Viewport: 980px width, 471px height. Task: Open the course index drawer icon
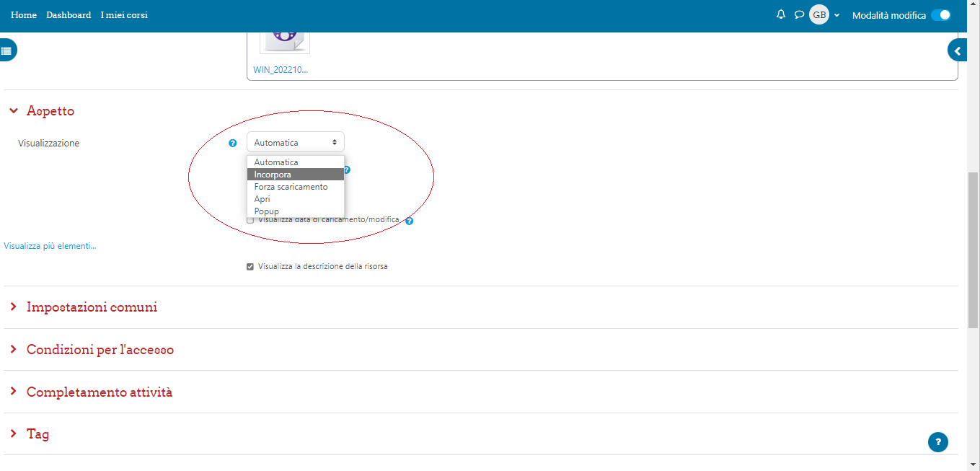[6, 50]
